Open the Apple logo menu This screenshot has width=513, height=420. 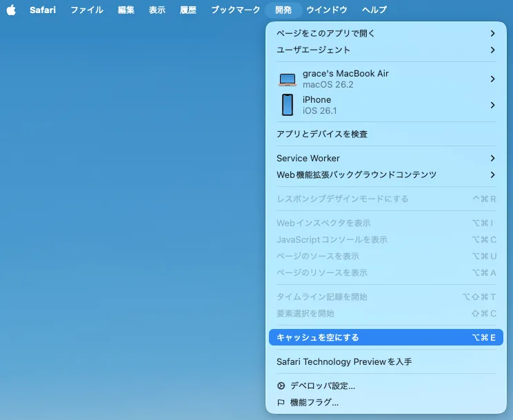pyautogui.click(x=11, y=10)
